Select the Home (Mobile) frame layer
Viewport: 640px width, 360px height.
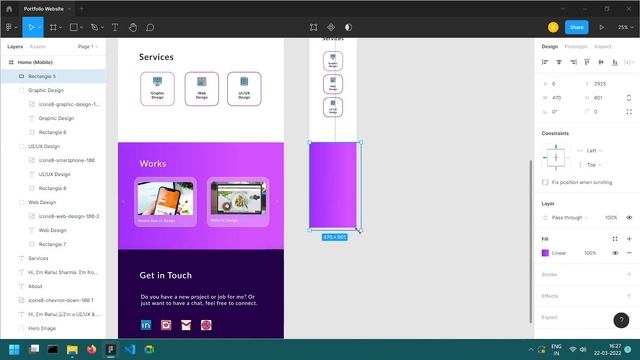(x=53, y=62)
